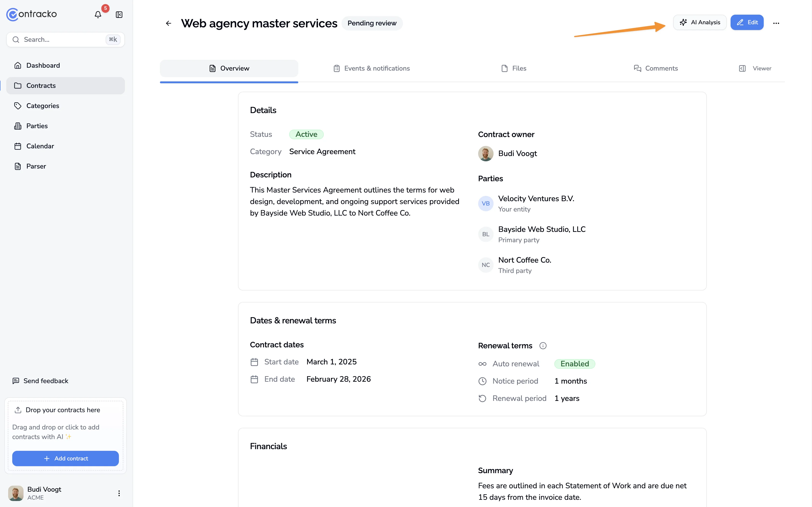Go back using the left arrow

pyautogui.click(x=168, y=23)
